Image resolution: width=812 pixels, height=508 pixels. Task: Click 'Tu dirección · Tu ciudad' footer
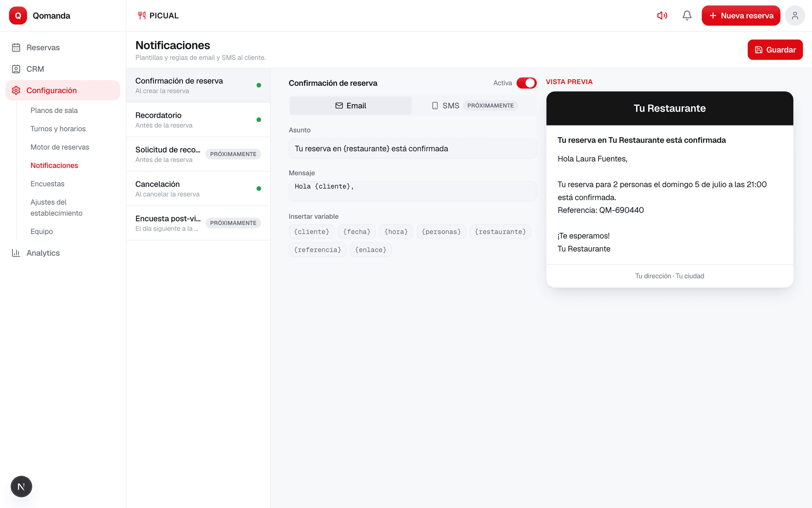[669, 276]
